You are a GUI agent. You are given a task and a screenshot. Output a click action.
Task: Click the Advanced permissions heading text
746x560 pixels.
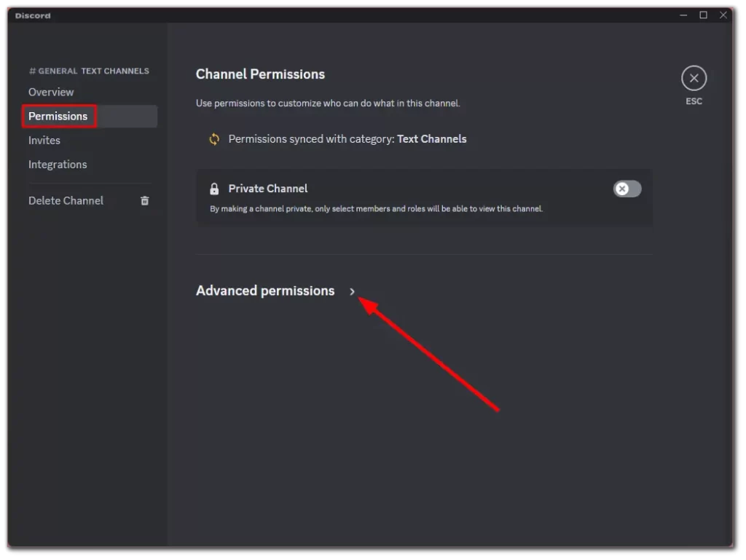point(265,291)
